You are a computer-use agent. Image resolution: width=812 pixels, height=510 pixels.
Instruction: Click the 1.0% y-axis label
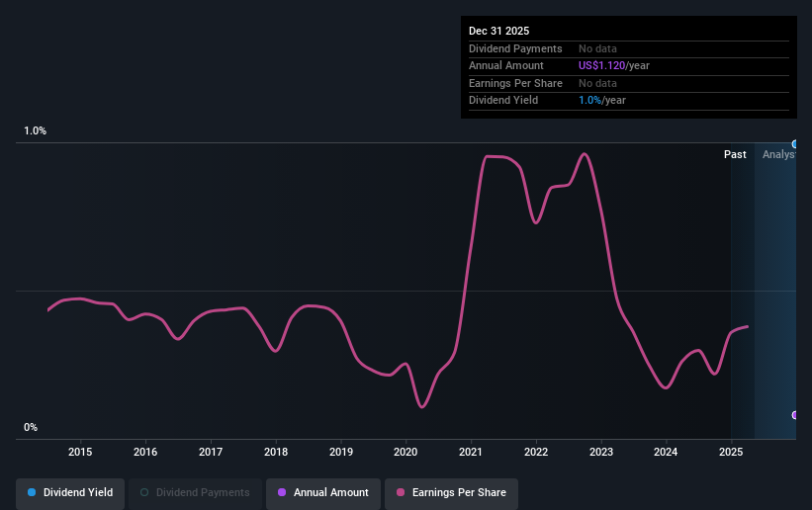[x=36, y=131]
